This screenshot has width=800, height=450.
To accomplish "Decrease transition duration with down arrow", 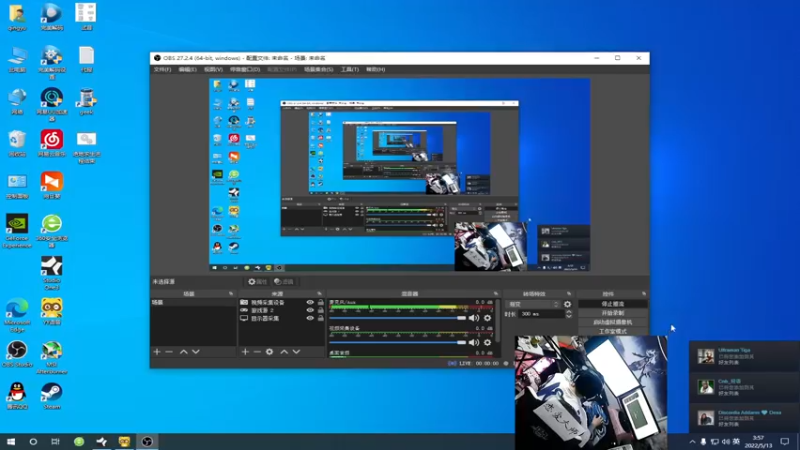I will coord(568,316).
